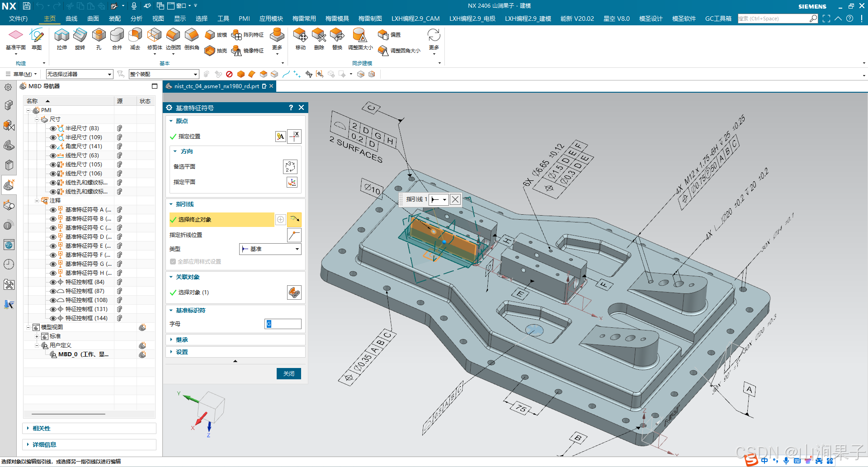Expand the 继承 section

(x=182, y=340)
